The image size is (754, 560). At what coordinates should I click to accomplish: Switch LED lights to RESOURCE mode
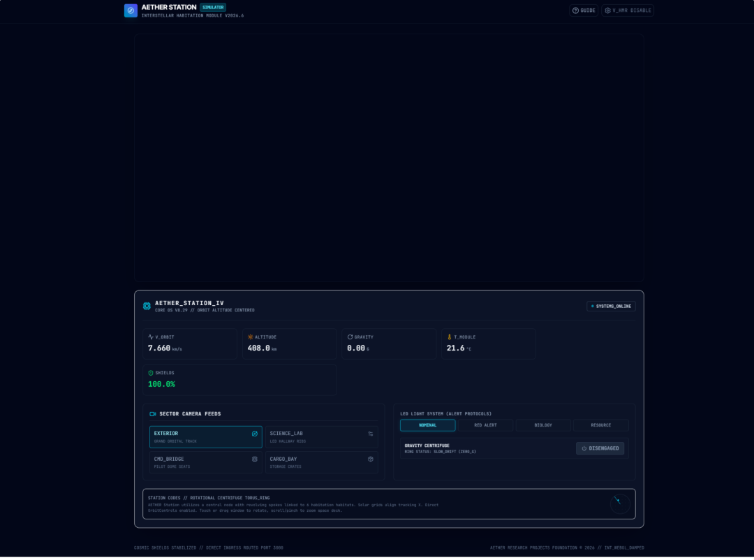coord(601,425)
